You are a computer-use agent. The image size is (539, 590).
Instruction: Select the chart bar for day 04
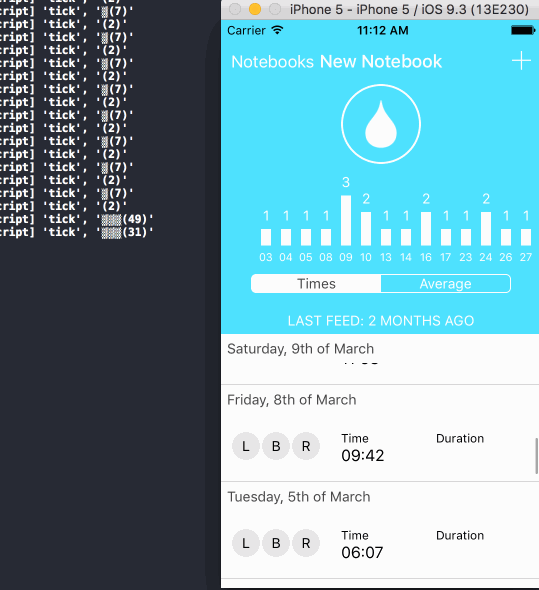(x=286, y=237)
